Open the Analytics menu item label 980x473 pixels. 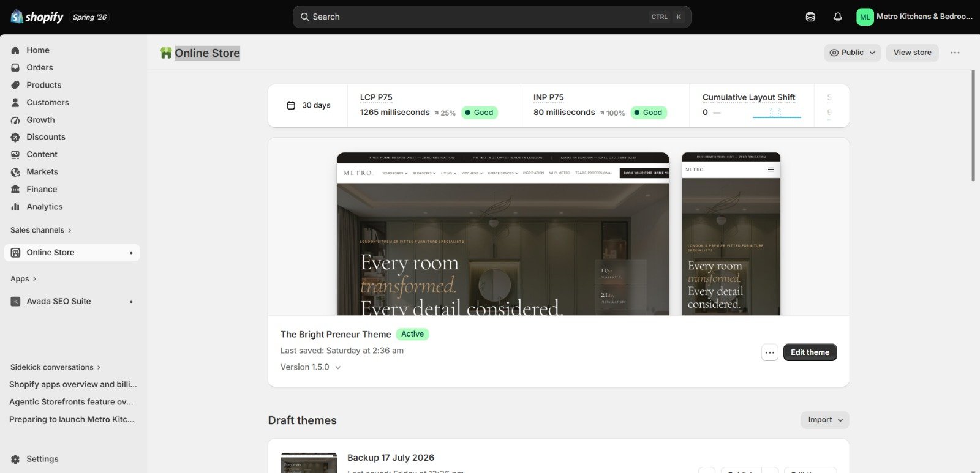coord(45,207)
